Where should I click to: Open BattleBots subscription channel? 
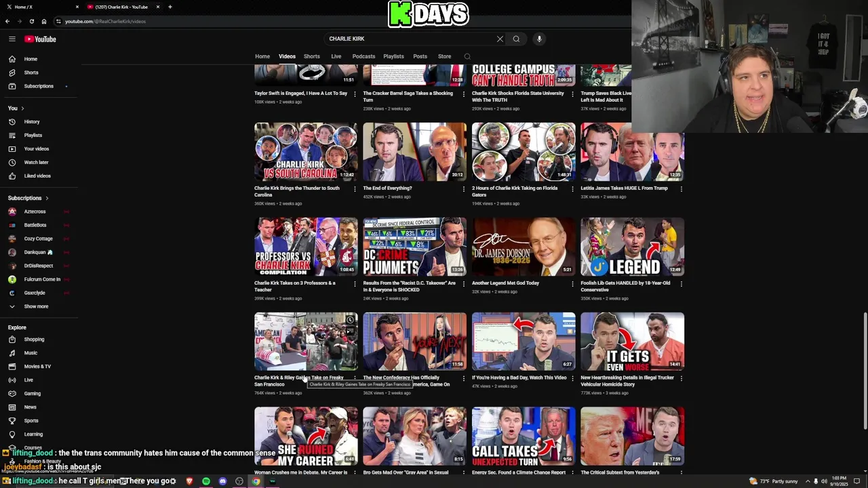click(38, 225)
